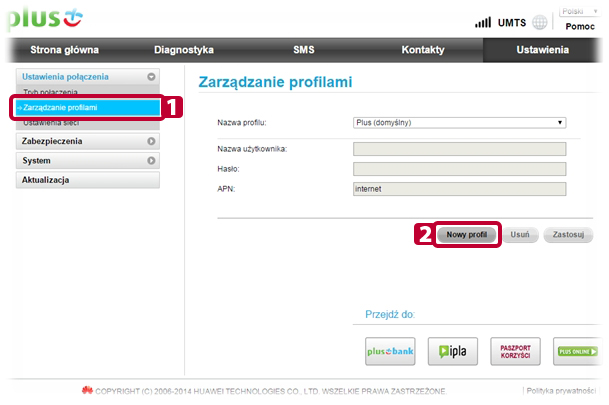Click the Nazwa profilu label

pyautogui.click(x=242, y=123)
